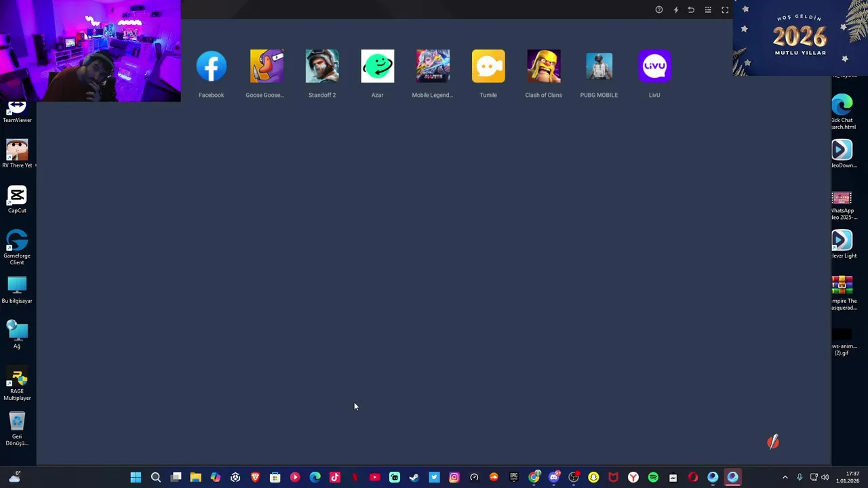Select the RAGE Multiplayer desktop shortcut
This screenshot has width=868, height=488.
17,383
